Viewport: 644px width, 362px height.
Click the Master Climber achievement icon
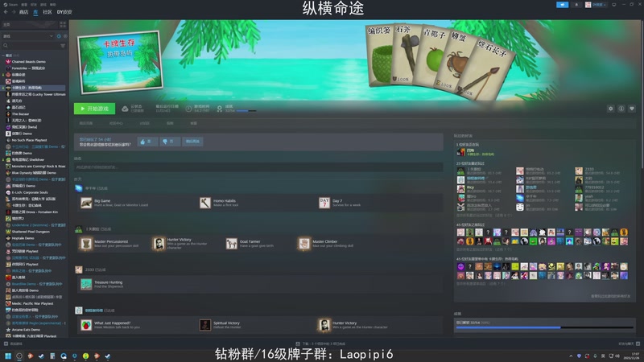[304, 244]
